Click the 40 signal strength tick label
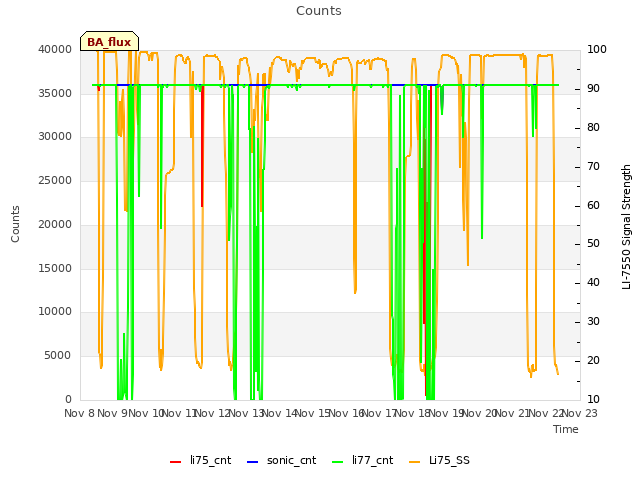The image size is (640, 480). tap(593, 282)
